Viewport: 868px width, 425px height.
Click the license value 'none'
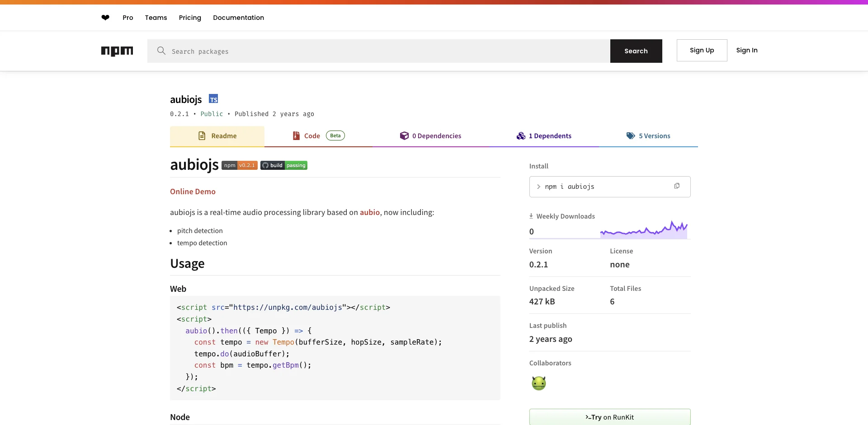pos(620,265)
